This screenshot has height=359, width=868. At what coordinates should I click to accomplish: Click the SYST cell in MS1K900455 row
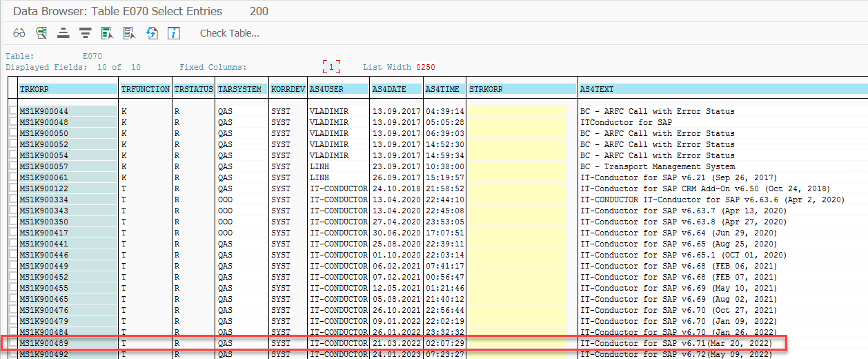pos(281,288)
